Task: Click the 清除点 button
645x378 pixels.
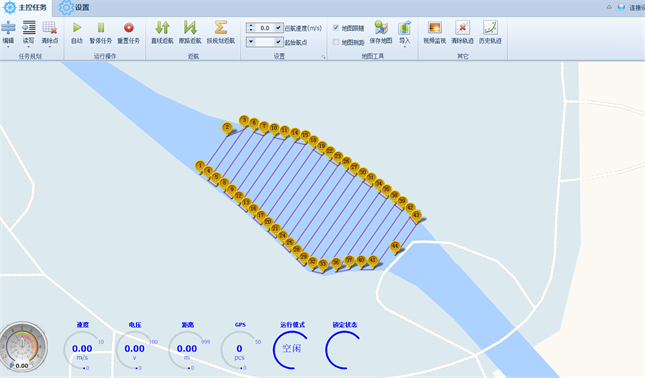Action: (50, 32)
